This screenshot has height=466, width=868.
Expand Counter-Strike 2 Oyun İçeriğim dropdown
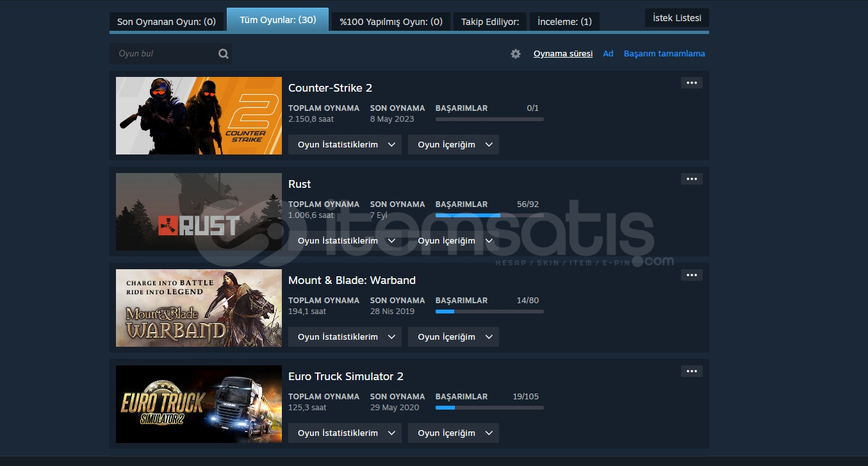(x=454, y=145)
